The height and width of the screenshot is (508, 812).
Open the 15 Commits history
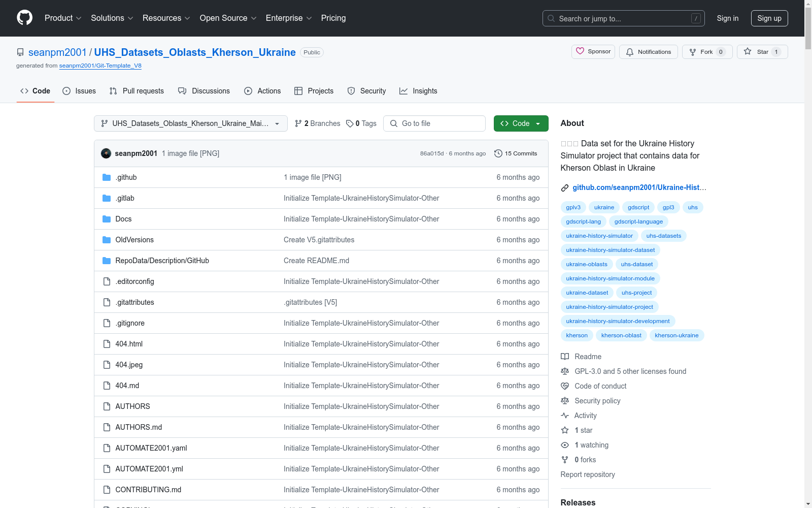coord(516,153)
